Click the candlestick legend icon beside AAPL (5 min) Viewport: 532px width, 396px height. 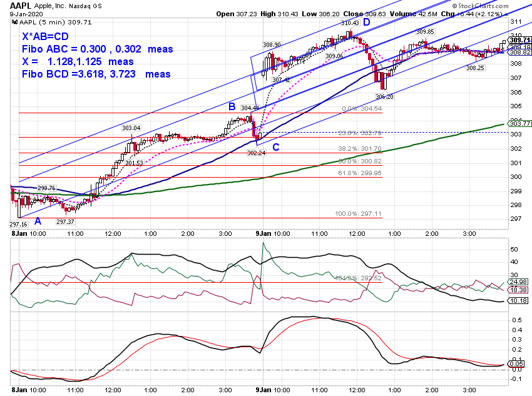(x=14, y=23)
